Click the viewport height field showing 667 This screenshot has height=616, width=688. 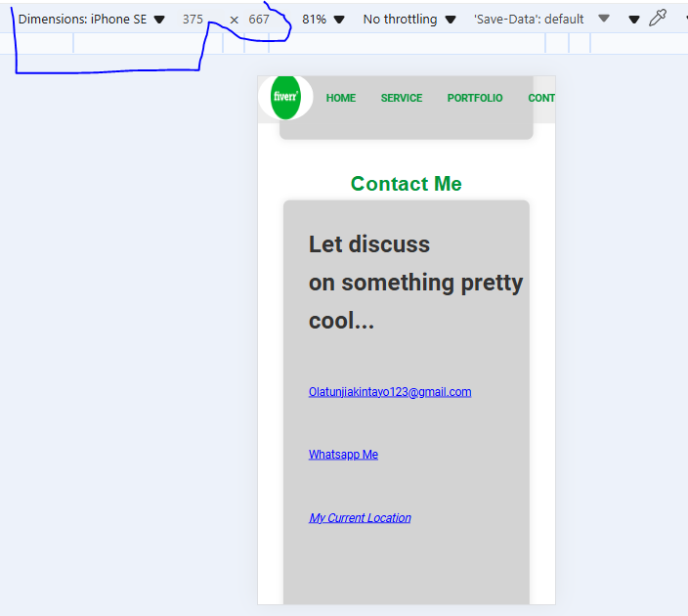tap(259, 20)
